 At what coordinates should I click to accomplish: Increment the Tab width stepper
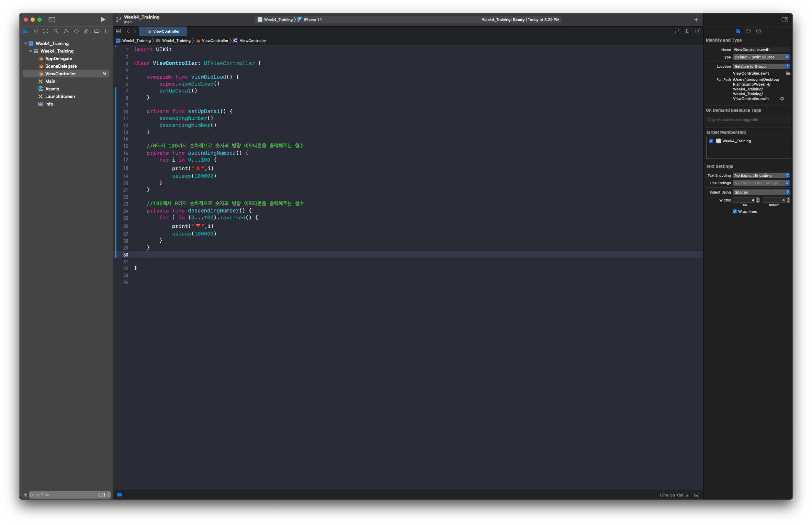click(x=758, y=199)
